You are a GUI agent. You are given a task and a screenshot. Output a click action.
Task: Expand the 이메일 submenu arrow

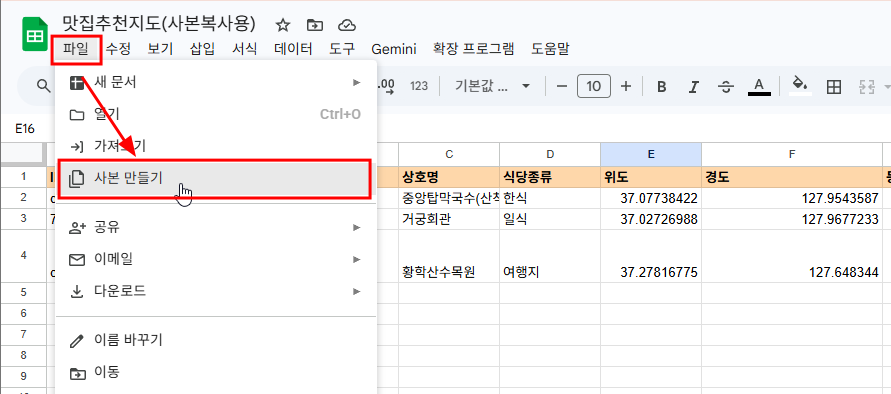pyautogui.click(x=356, y=259)
